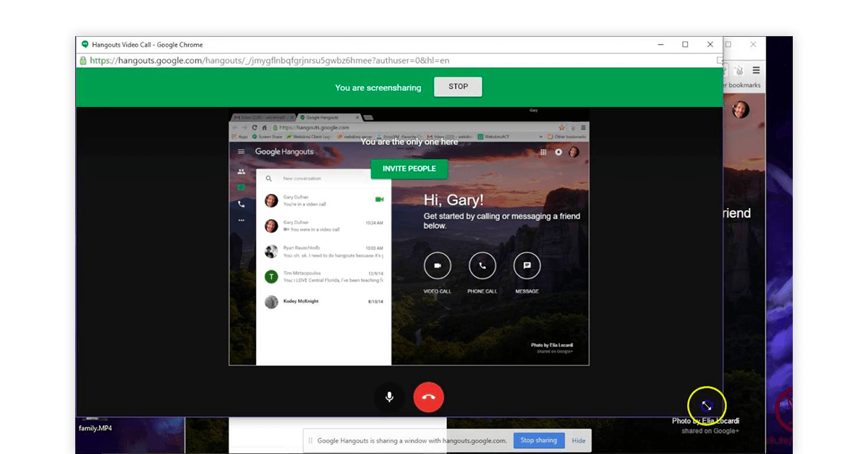Click the Contacts icon in the Hangouts sidebar

[242, 171]
